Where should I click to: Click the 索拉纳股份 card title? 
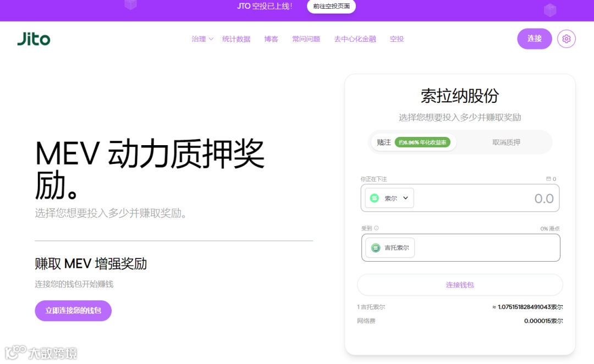(460, 96)
